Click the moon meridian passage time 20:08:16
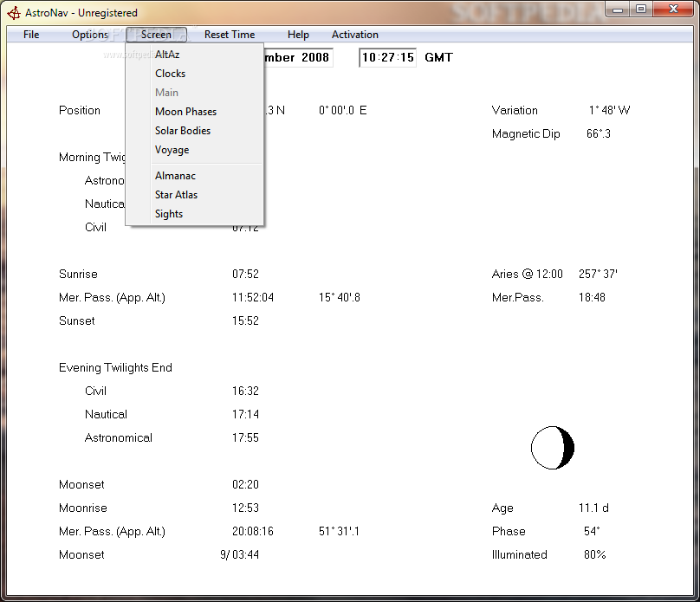Screen dimensions: 700x602 [x=253, y=532]
